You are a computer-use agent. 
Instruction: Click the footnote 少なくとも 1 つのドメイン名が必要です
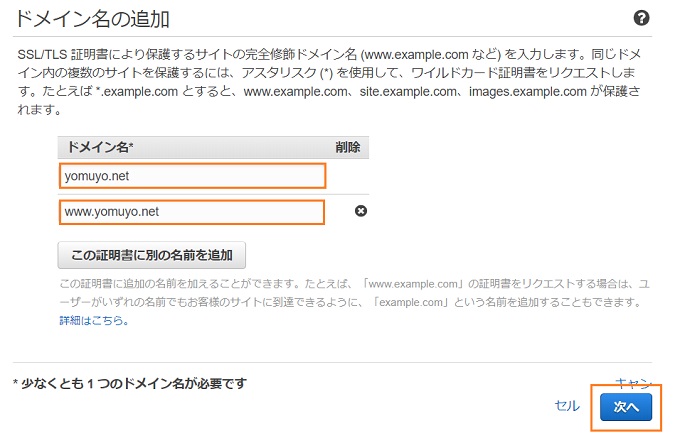(130, 383)
